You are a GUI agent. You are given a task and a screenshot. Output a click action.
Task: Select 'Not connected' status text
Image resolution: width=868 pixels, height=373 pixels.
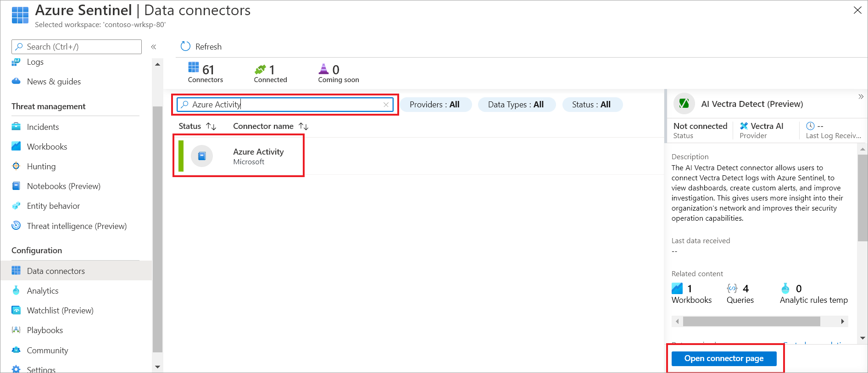click(x=701, y=126)
